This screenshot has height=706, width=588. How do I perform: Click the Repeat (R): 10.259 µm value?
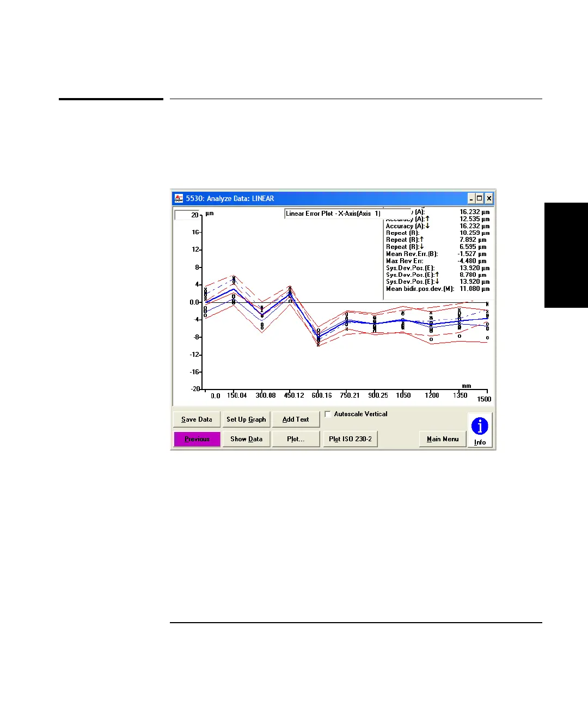pyautogui.click(x=474, y=233)
